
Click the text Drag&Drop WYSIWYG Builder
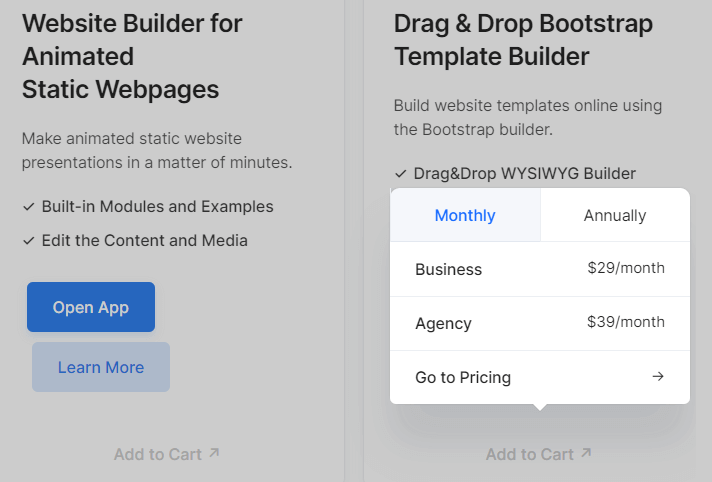(x=524, y=174)
